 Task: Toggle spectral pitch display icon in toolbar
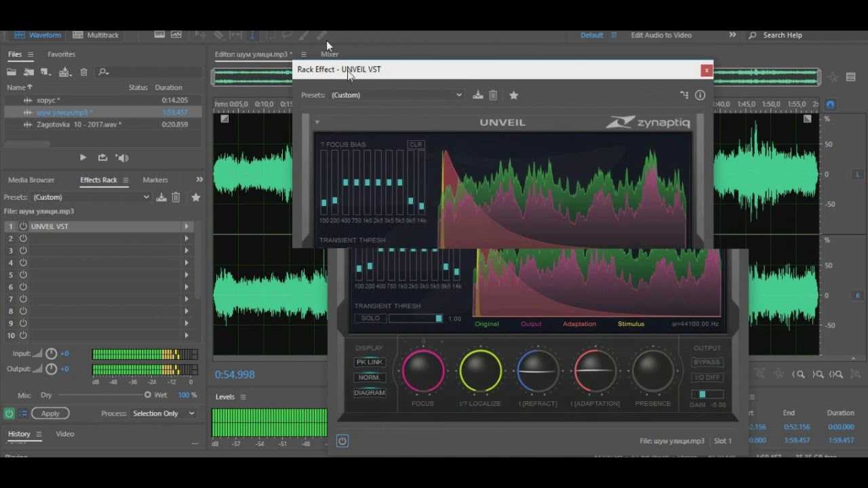click(176, 35)
